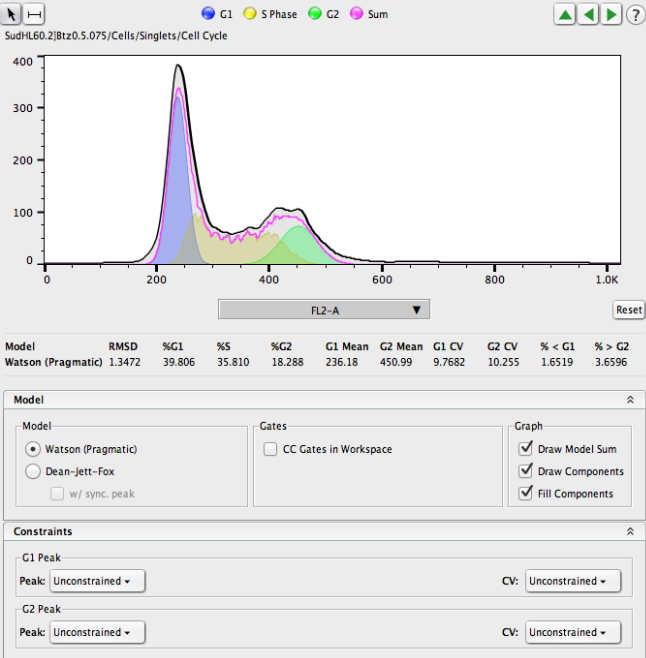The image size is (646, 658).
Task: Select the range gate tool
Action: point(34,14)
